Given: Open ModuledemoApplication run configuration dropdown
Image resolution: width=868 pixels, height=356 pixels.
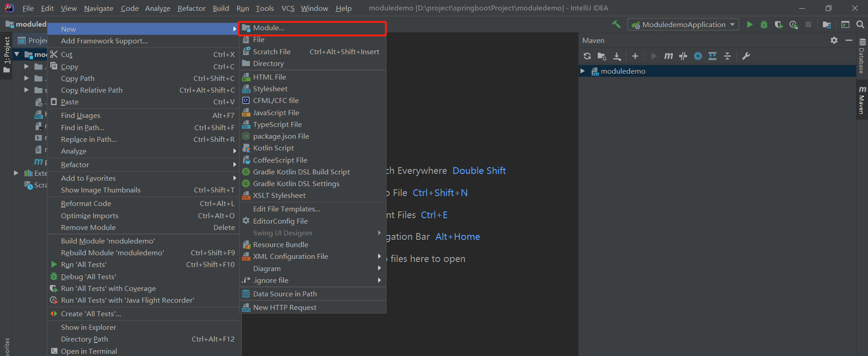Looking at the screenshot, I should point(683,24).
